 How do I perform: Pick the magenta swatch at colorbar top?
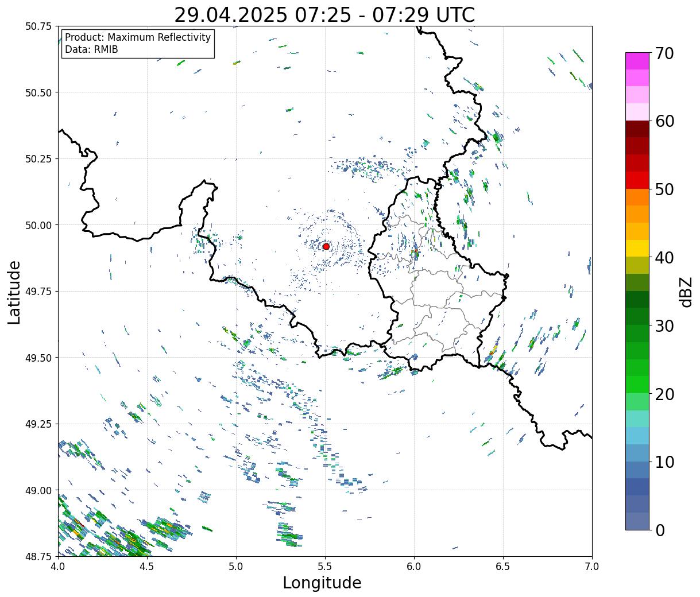(637, 61)
